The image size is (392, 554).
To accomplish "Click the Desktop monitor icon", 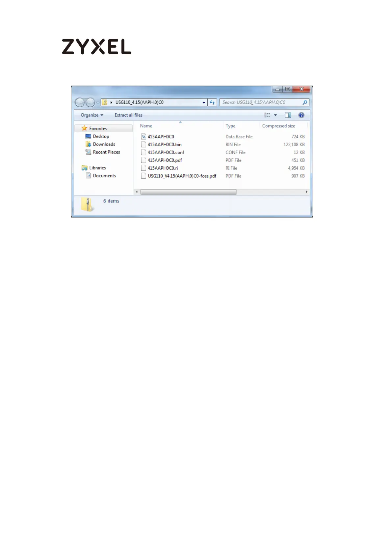I will point(88,136).
